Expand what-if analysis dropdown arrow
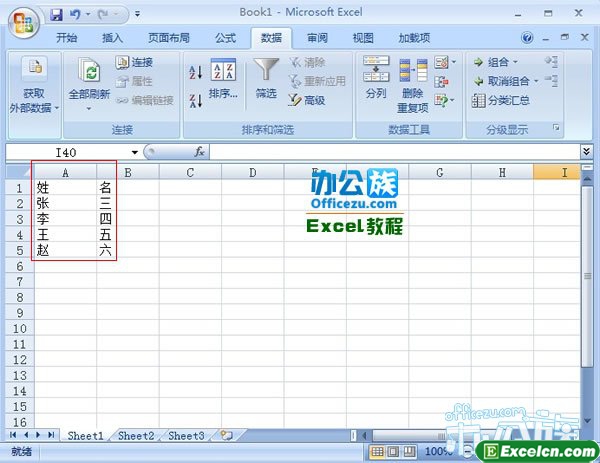The height and width of the screenshot is (463, 600). coord(453,100)
